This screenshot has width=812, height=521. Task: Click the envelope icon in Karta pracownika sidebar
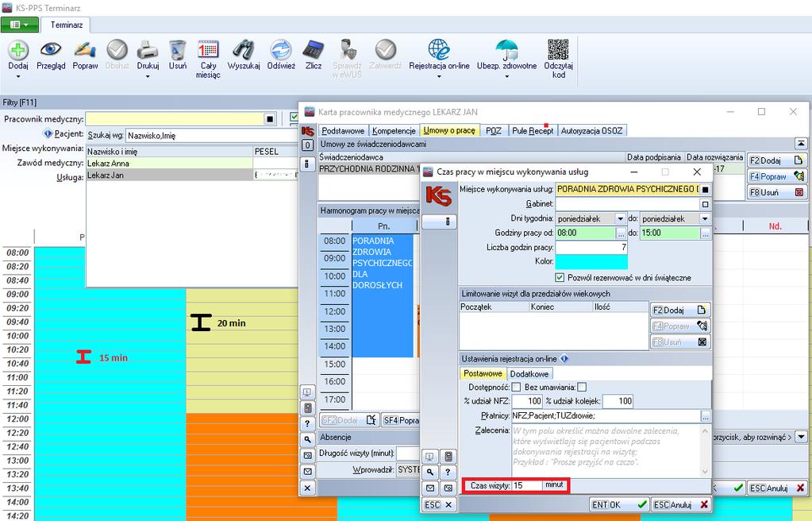(x=308, y=472)
